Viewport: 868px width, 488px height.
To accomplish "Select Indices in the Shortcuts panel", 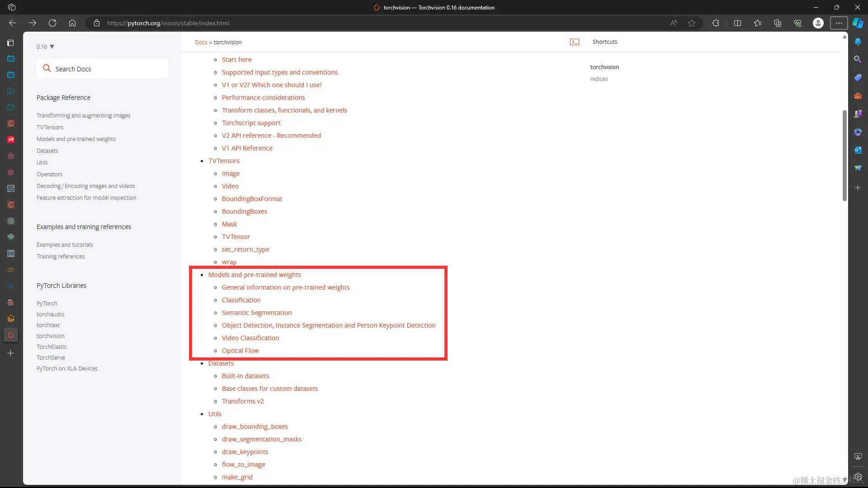I will (599, 79).
